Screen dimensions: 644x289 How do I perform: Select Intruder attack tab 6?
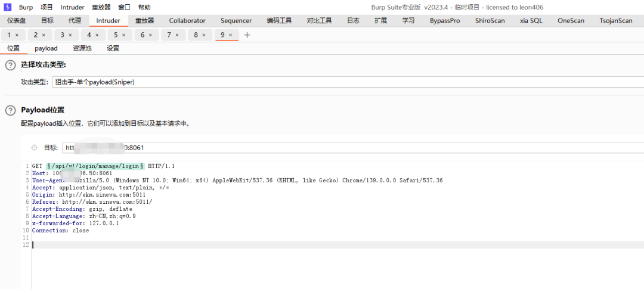pos(143,35)
